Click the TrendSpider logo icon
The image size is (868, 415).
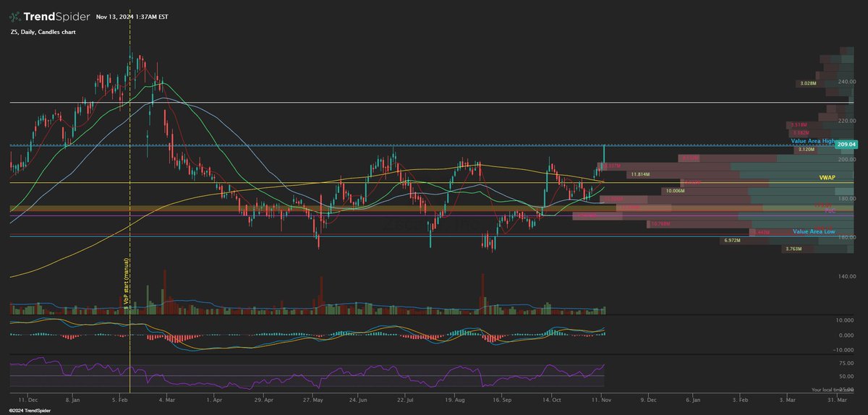(14, 17)
